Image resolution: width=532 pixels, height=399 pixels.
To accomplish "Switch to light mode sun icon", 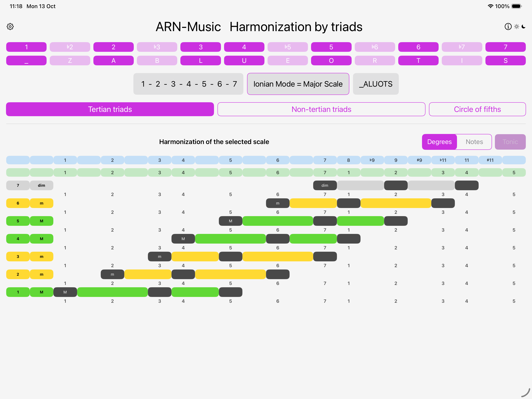I will (516, 26).
